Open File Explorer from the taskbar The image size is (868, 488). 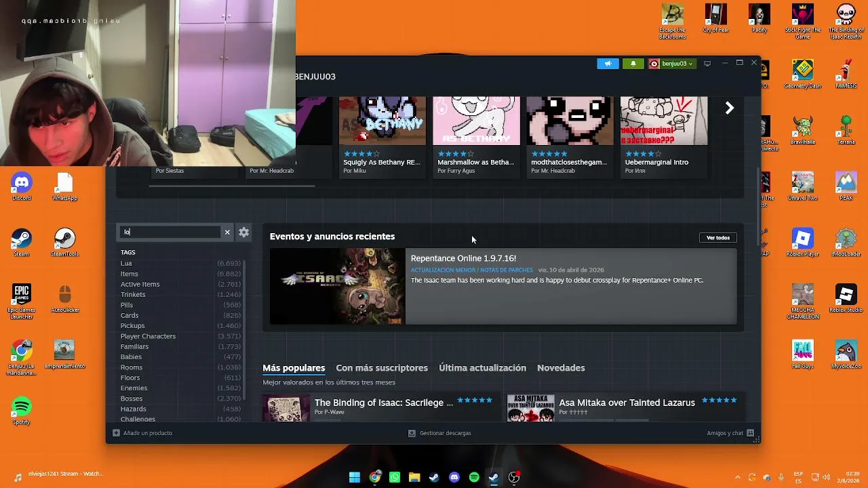pyautogui.click(x=414, y=477)
